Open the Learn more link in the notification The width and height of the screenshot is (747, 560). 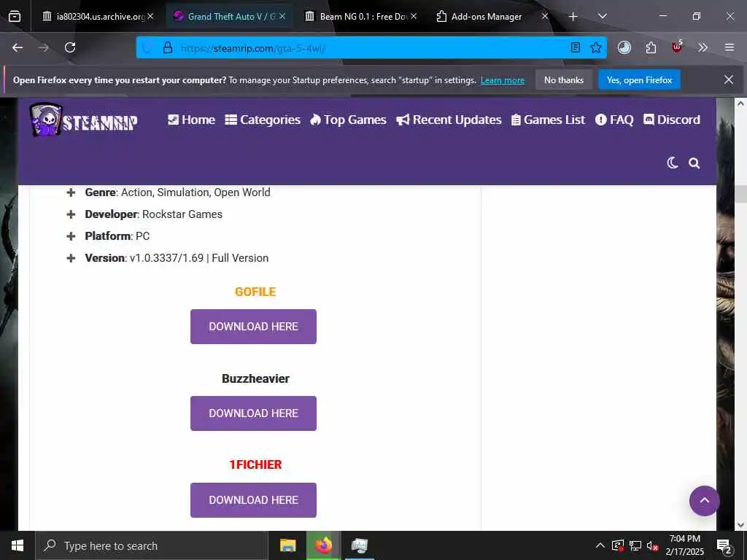pos(502,80)
